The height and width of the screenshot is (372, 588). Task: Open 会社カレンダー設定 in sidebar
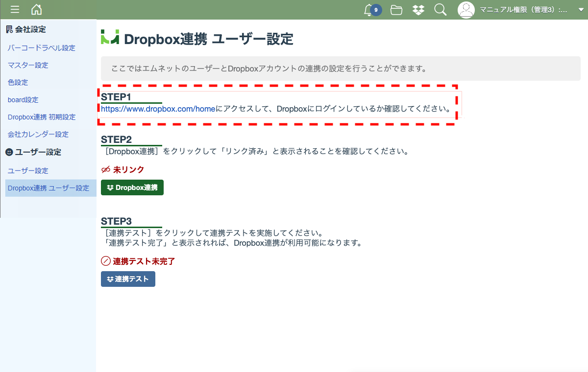click(38, 134)
